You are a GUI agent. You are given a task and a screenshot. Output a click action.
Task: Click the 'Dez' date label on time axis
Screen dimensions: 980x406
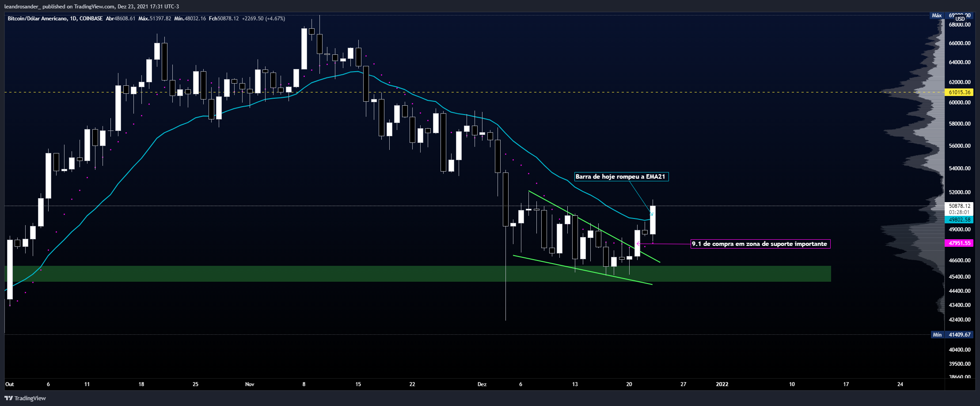(482, 384)
